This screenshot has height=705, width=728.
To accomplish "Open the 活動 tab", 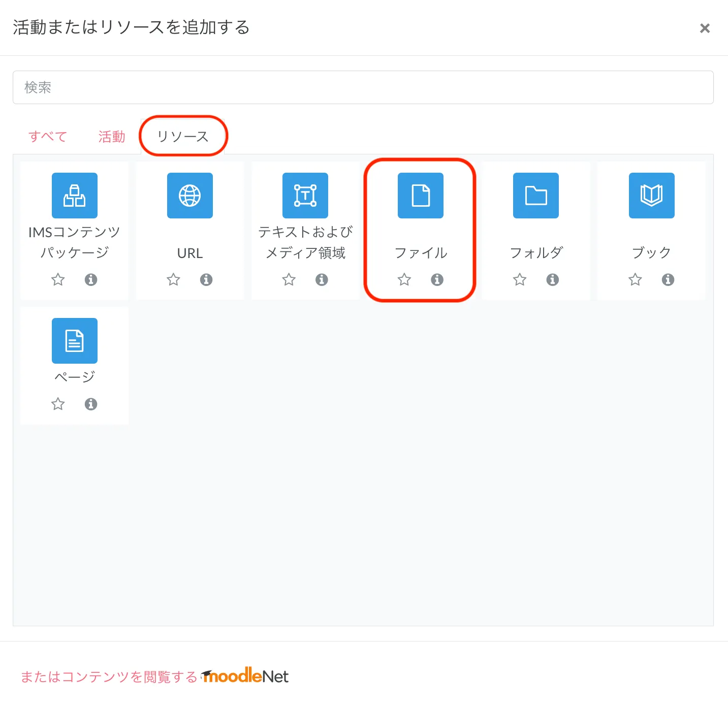I will tap(112, 137).
